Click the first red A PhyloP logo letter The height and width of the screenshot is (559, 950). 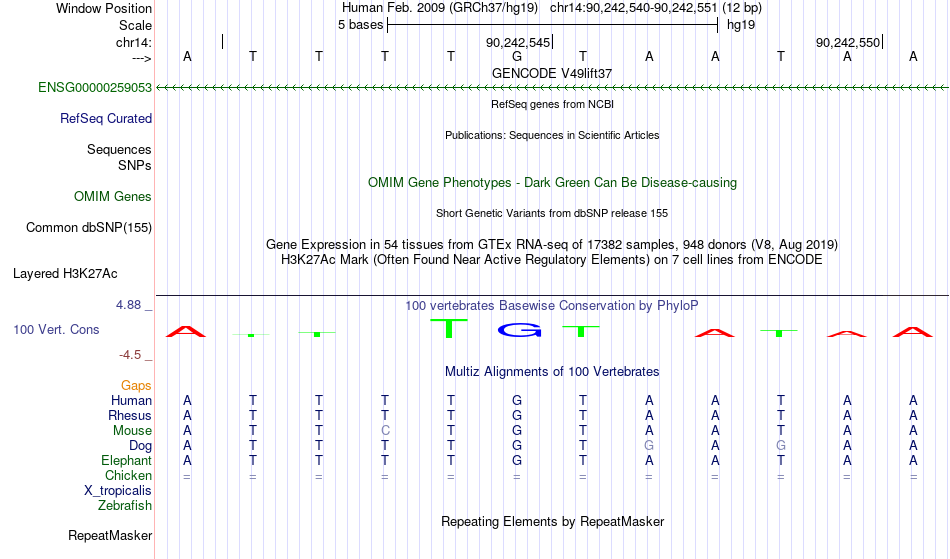tap(186, 332)
